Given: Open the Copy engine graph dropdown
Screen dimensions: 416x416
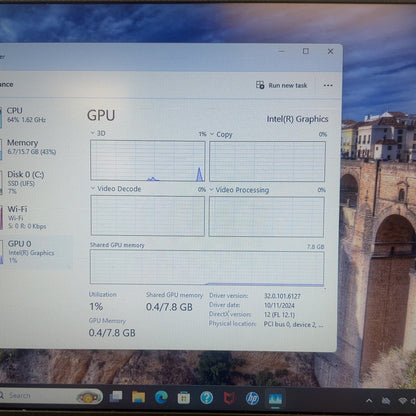Looking at the screenshot, I should 212,134.
